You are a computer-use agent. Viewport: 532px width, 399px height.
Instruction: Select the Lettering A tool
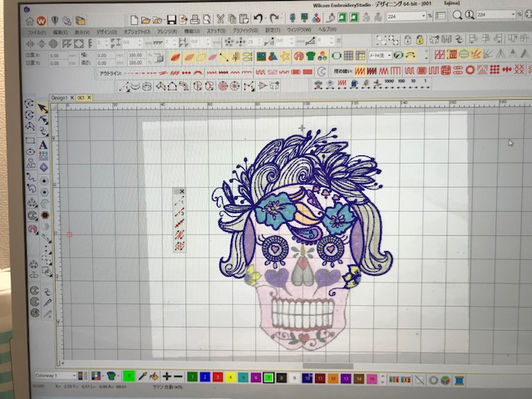pyautogui.click(x=43, y=145)
